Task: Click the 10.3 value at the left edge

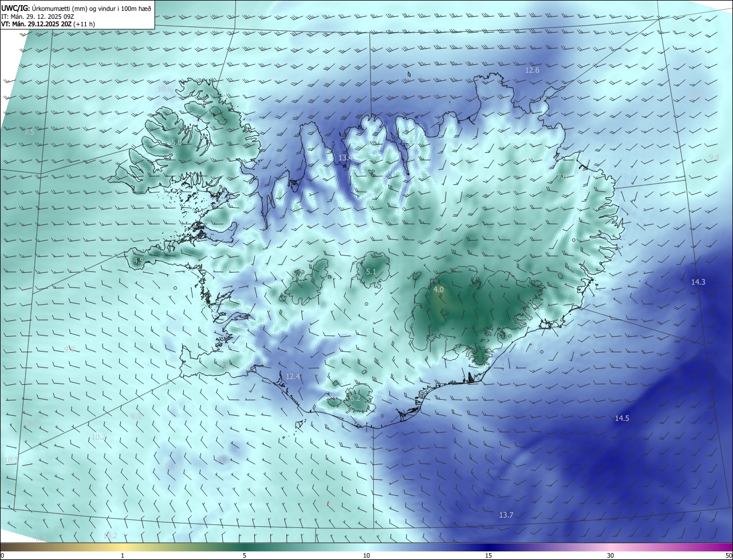Action: tap(10, 460)
